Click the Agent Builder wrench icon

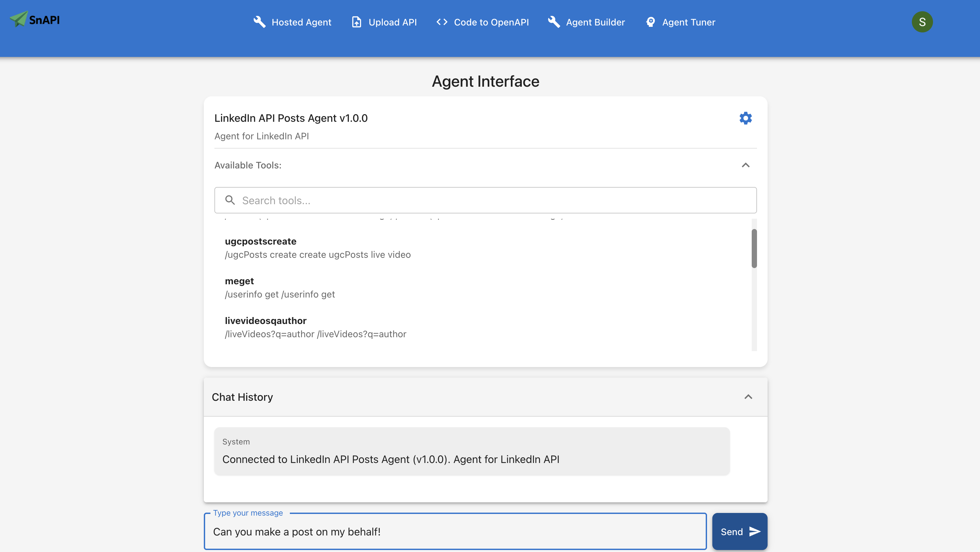(554, 22)
